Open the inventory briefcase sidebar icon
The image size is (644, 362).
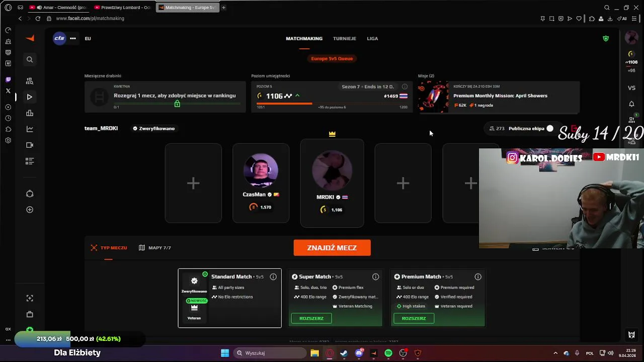[30, 314]
